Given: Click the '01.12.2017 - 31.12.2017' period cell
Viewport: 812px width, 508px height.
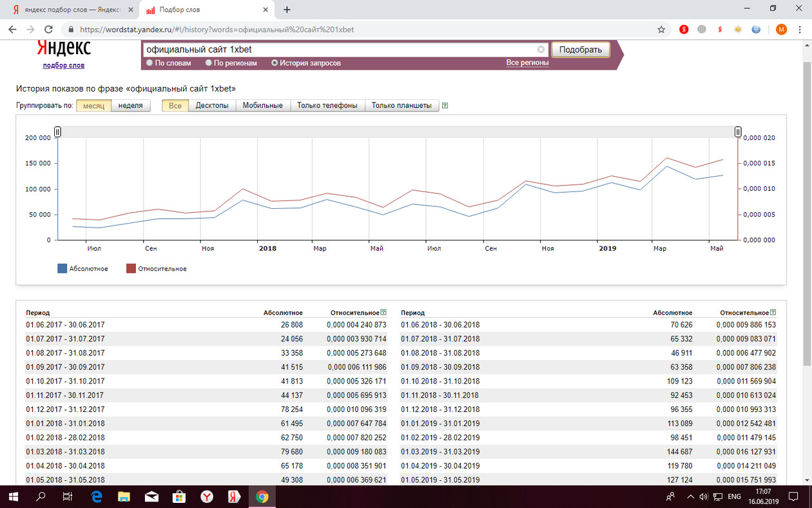Looking at the screenshot, I should pyautogui.click(x=65, y=409).
